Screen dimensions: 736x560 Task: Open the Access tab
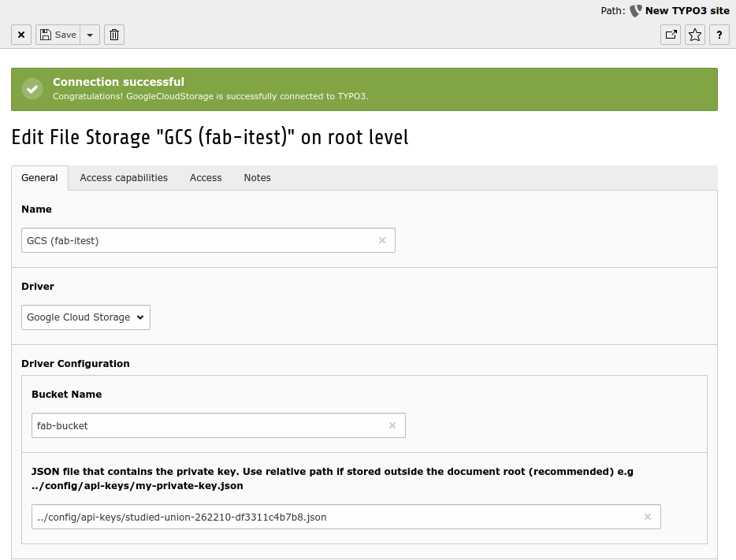[x=206, y=178]
